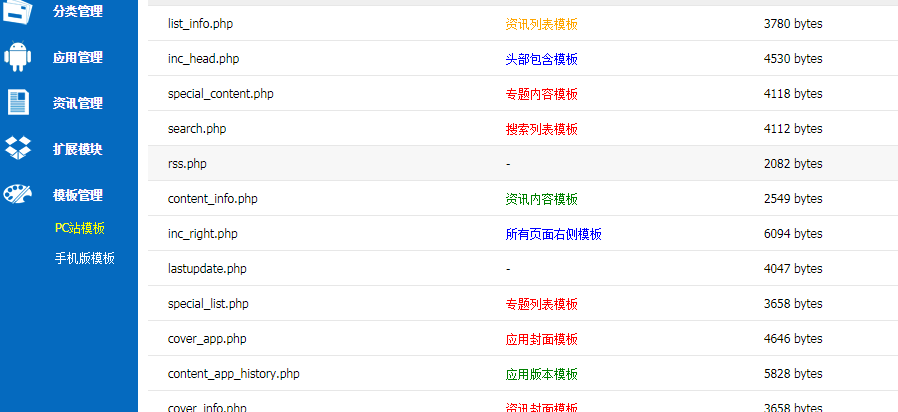Click the extension module Dropbox-style icon
The width and height of the screenshot is (898, 412).
[19, 149]
